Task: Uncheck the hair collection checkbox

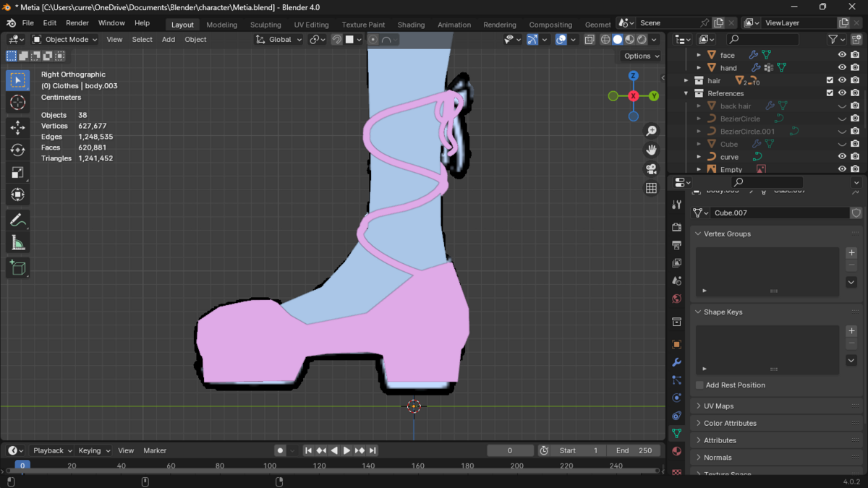Action: point(830,80)
